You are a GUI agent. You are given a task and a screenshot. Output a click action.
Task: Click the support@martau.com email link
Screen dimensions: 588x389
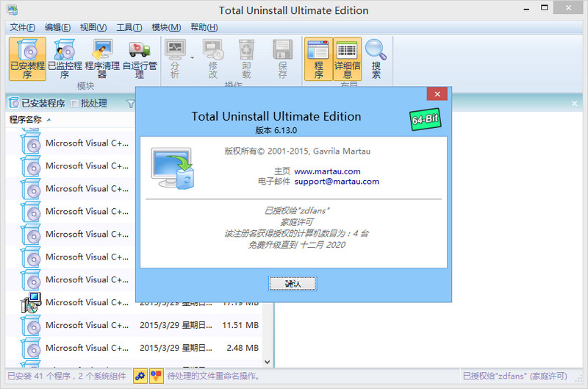[337, 182]
